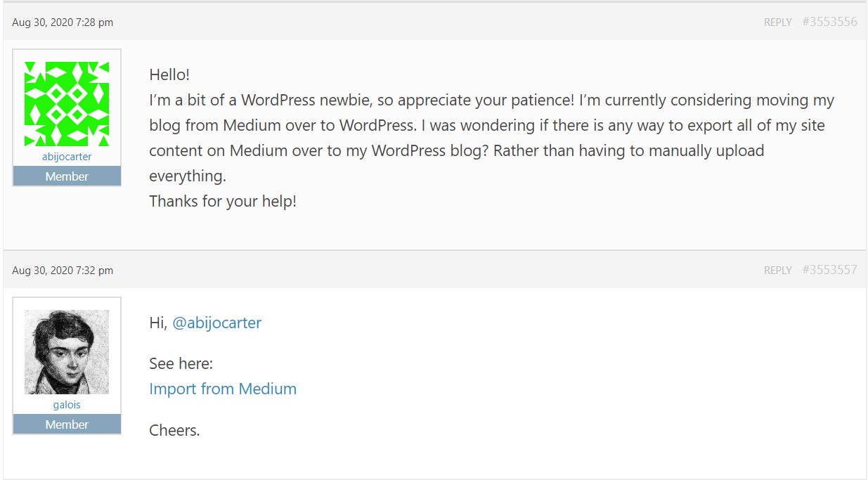The width and height of the screenshot is (868, 480).
Task: Open permalink #3553556
Action: click(829, 22)
